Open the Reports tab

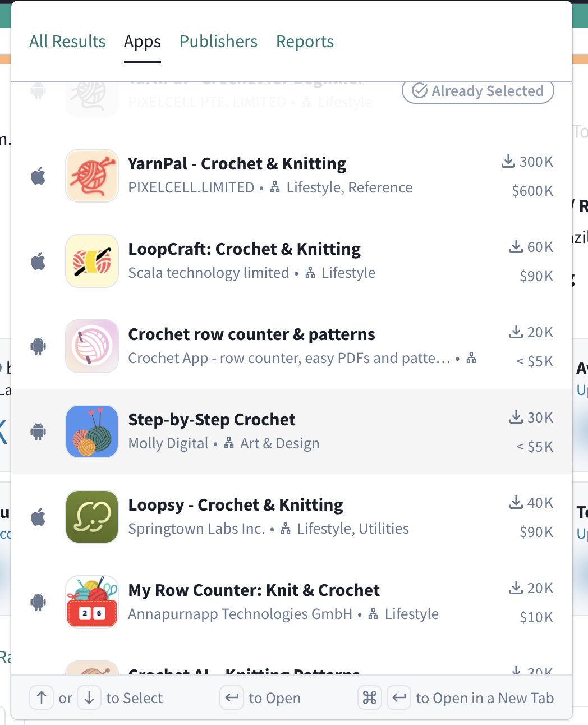coord(305,41)
